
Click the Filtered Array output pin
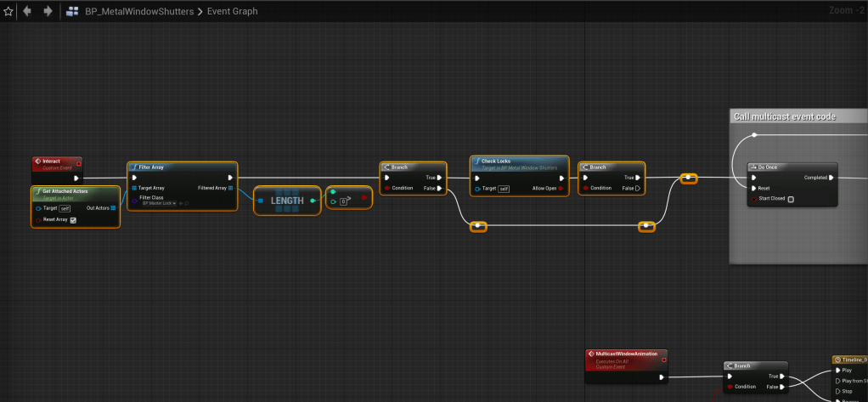[x=231, y=187]
